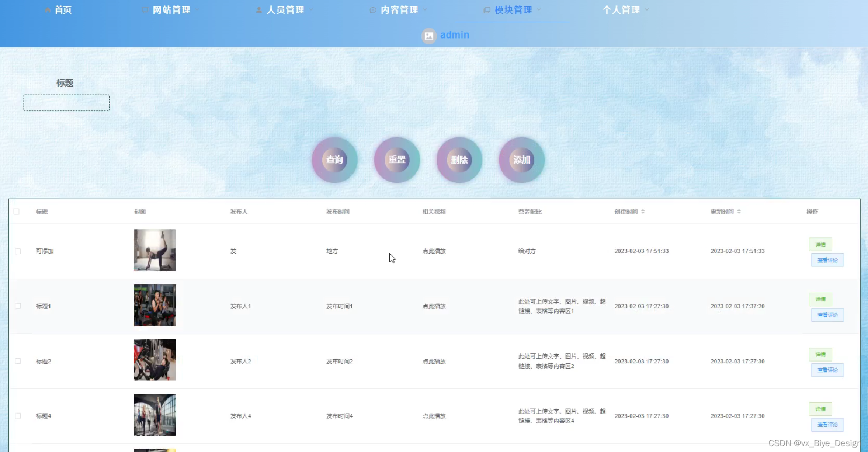Open the 模块管理 menu
The width and height of the screenshot is (868, 452).
tap(513, 10)
